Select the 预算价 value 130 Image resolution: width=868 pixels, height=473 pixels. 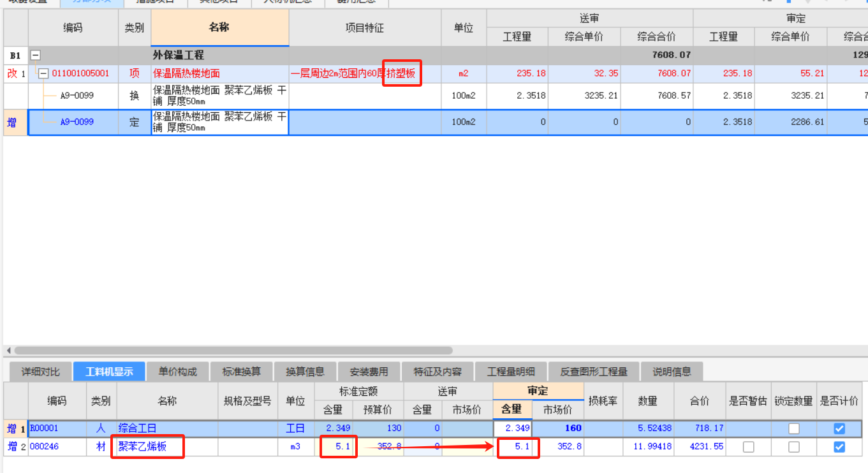pyautogui.click(x=378, y=428)
